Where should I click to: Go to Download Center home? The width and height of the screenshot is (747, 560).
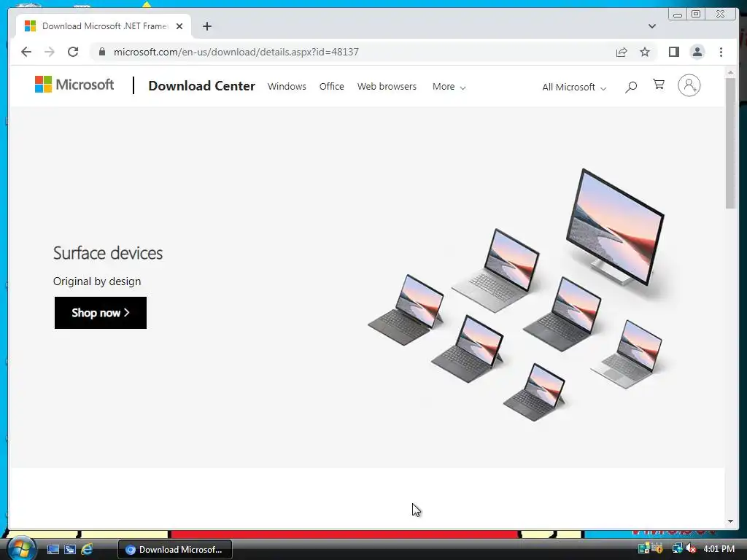tap(201, 86)
